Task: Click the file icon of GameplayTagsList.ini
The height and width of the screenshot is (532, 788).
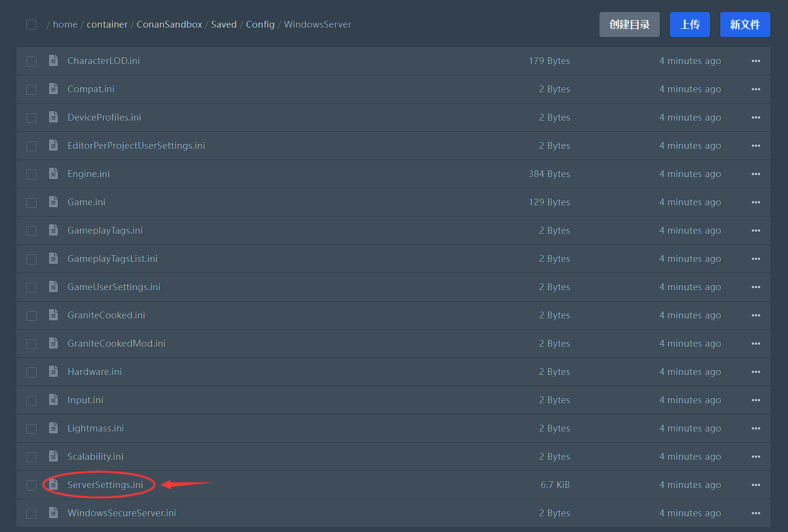Action: pos(53,258)
